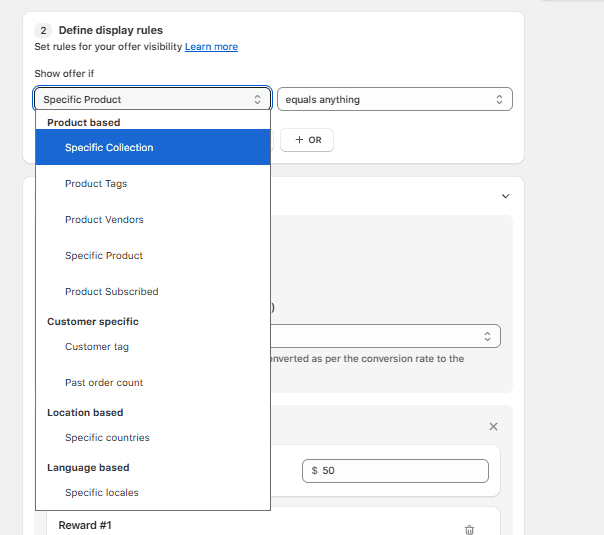Click the Location based group label

[x=85, y=413]
